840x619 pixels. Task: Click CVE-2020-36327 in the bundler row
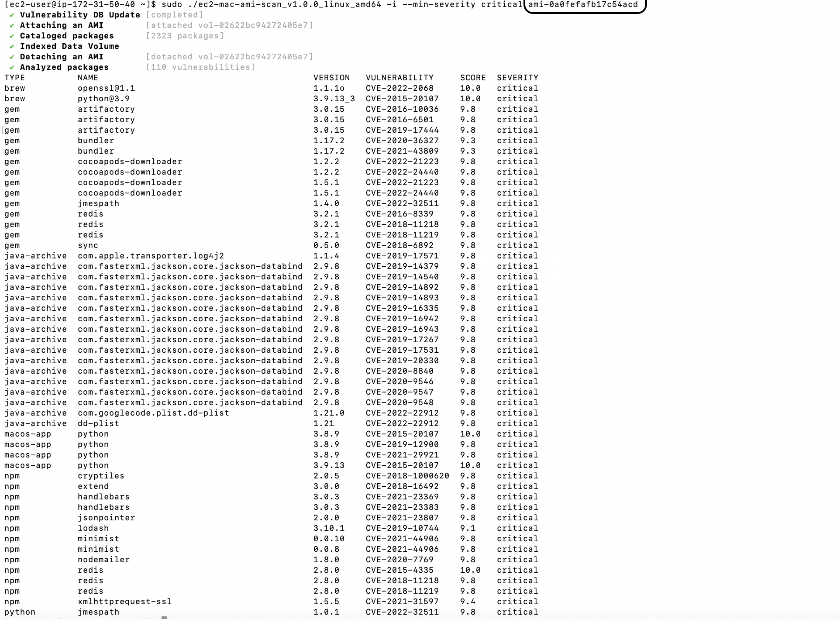(403, 141)
